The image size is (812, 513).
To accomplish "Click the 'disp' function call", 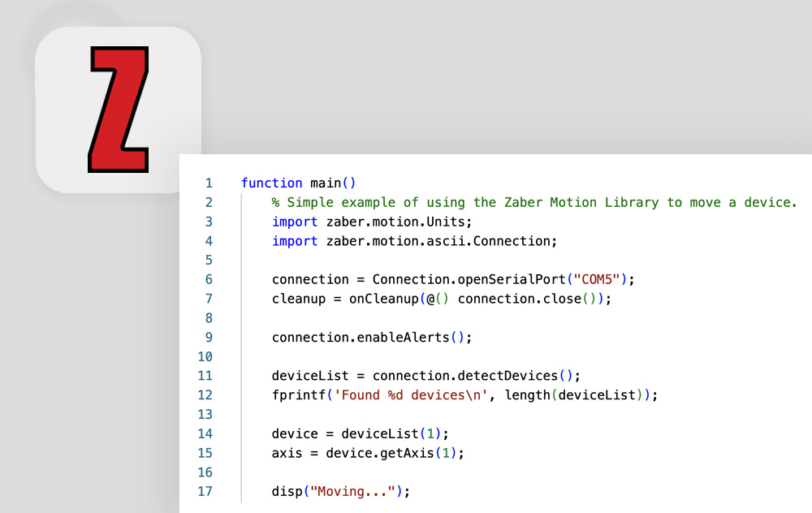I will coord(287,491).
